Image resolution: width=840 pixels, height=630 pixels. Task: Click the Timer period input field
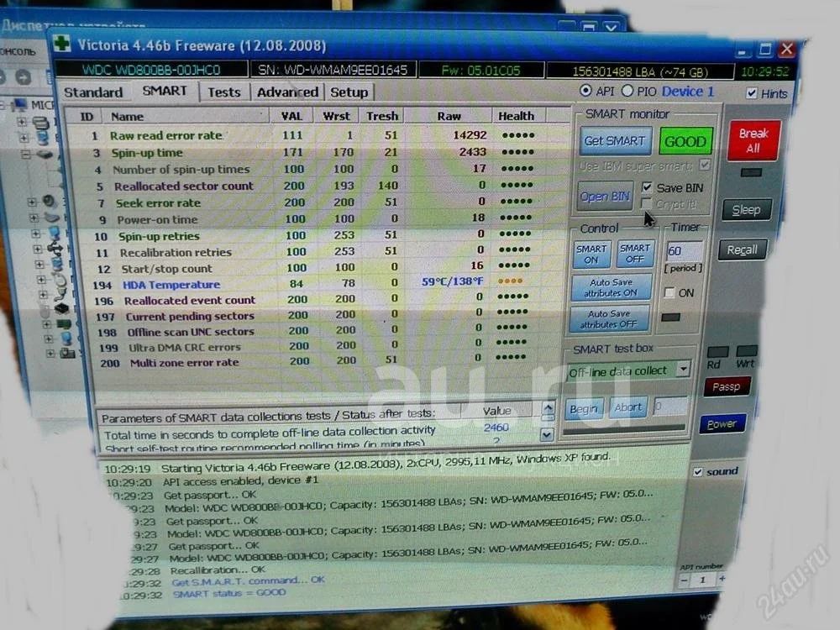[x=684, y=250]
